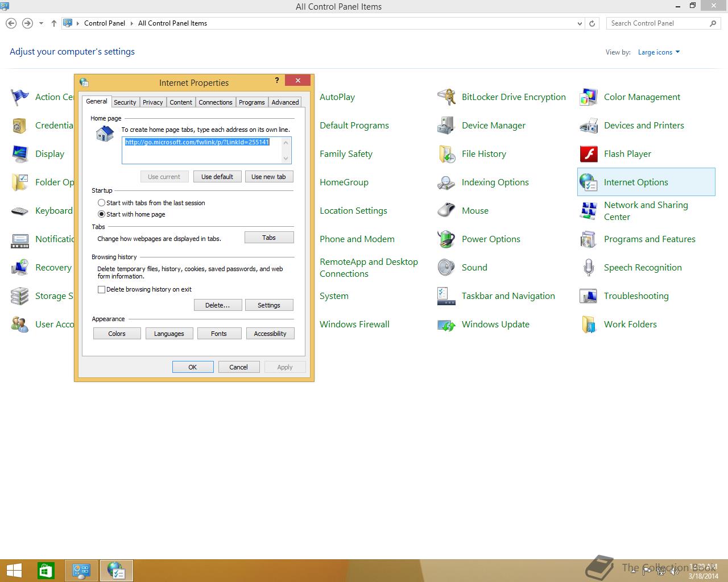Switch to the Programs tab
The width and height of the screenshot is (728, 582).
point(252,102)
